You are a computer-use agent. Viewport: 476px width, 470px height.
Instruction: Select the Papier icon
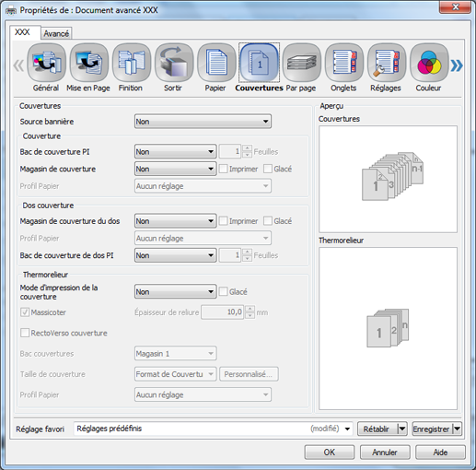pyautogui.click(x=216, y=63)
